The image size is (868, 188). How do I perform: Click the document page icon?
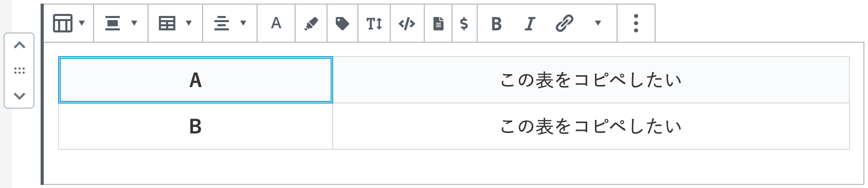(438, 23)
